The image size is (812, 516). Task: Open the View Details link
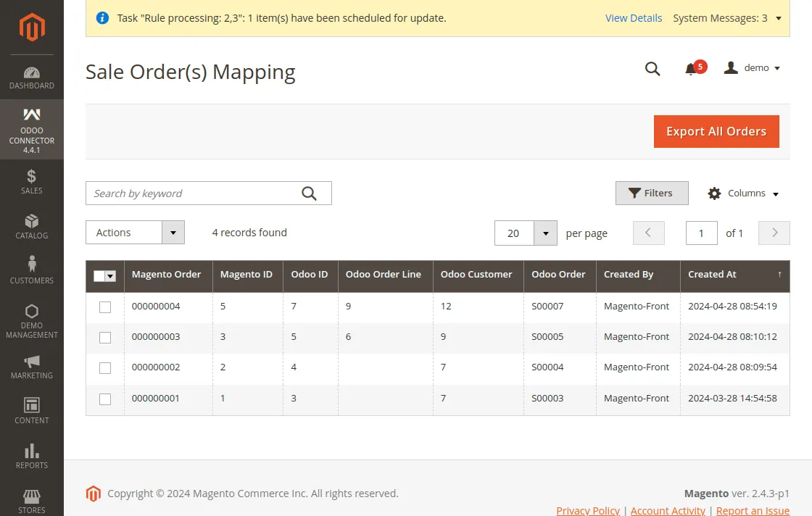(x=634, y=18)
